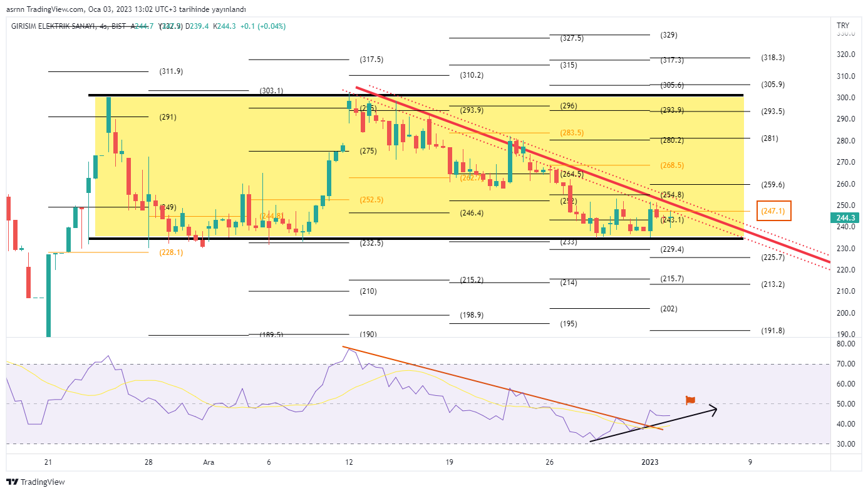Select the (305.9) level label

coord(773,85)
